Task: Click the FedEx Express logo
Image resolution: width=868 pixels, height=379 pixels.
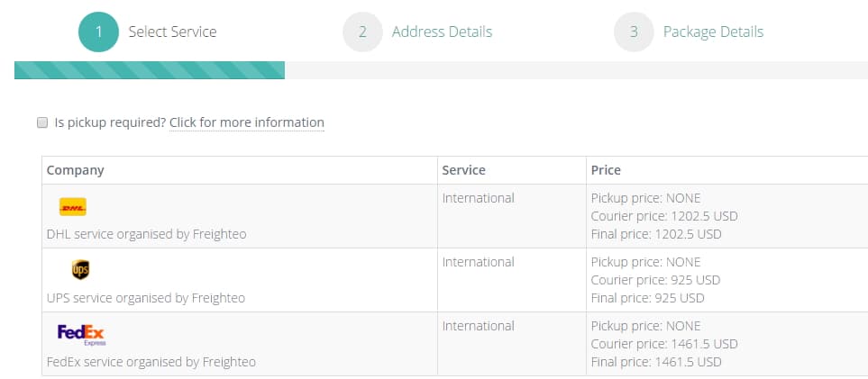Action: tap(81, 335)
